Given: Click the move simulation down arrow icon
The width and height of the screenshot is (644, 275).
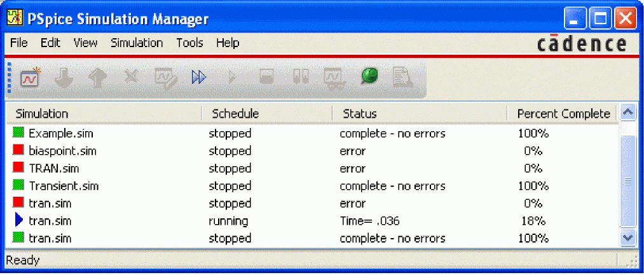Looking at the screenshot, I should [x=64, y=77].
